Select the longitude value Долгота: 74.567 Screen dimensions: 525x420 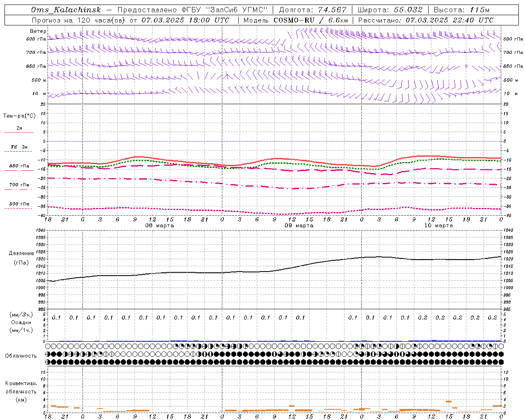[x=313, y=10]
